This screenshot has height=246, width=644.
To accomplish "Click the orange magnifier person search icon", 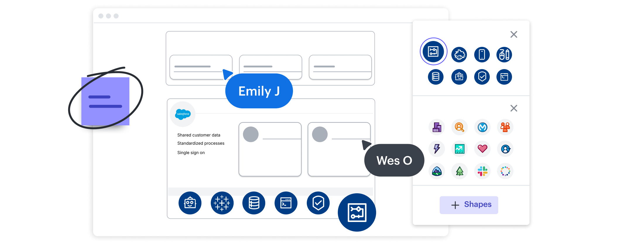I will pos(460,127).
